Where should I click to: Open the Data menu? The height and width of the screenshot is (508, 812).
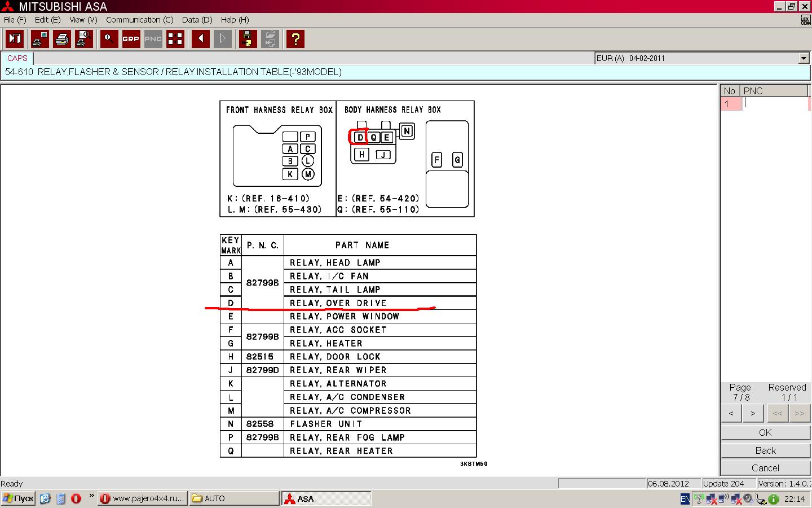[197, 20]
